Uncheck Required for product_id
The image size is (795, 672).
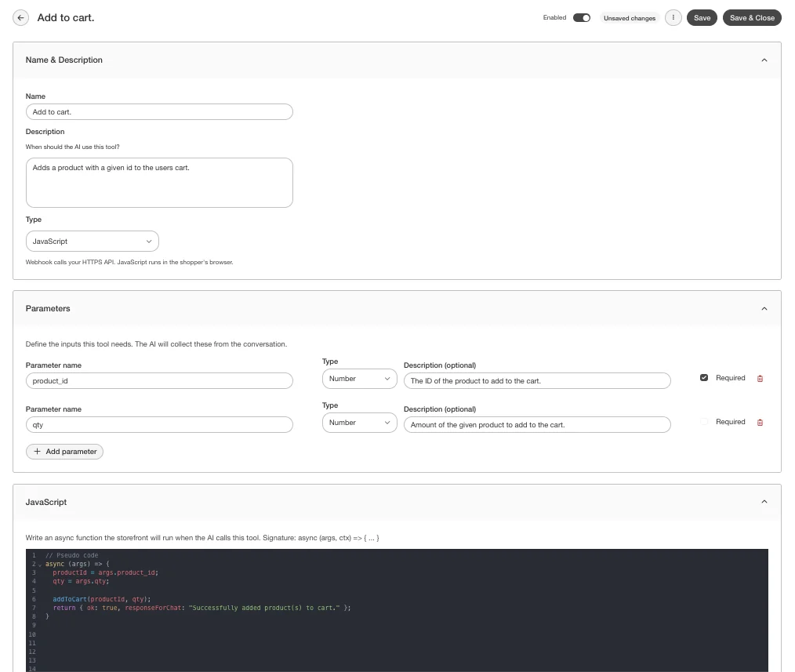tap(704, 378)
